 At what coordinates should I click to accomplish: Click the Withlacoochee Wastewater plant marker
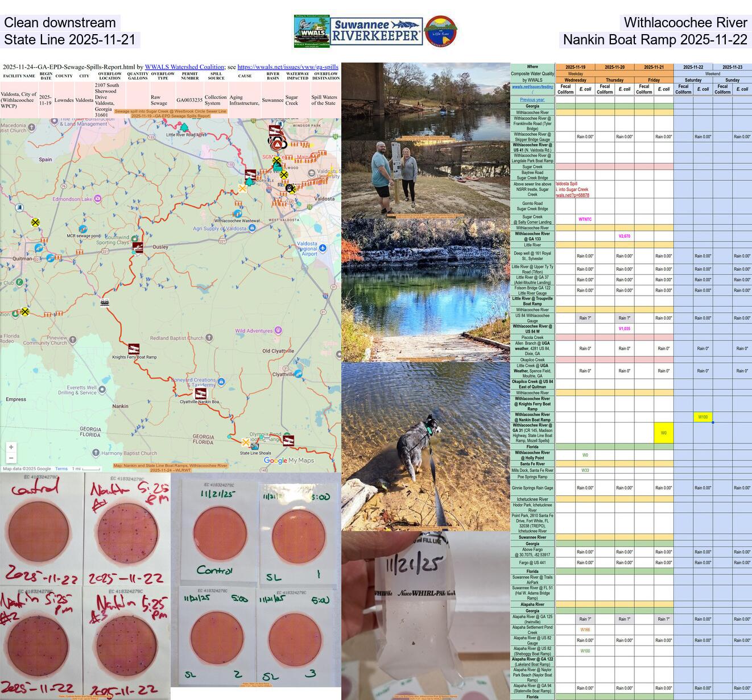(237, 214)
